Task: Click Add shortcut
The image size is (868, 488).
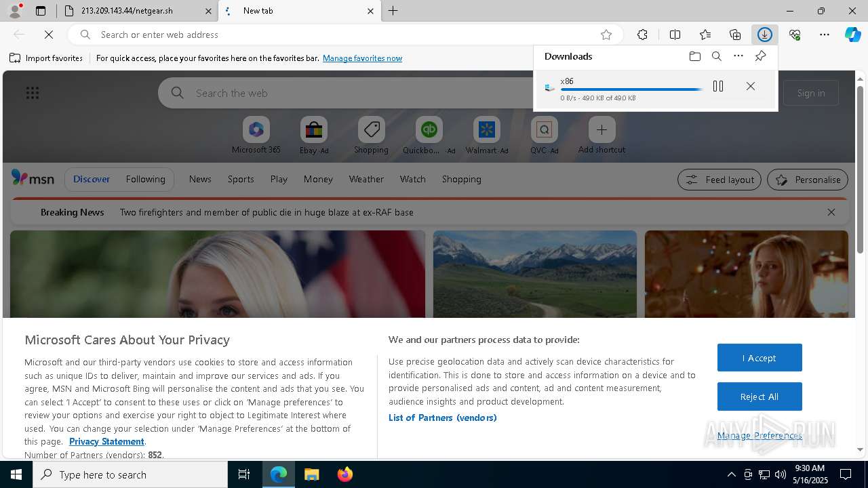Action: 601,136
